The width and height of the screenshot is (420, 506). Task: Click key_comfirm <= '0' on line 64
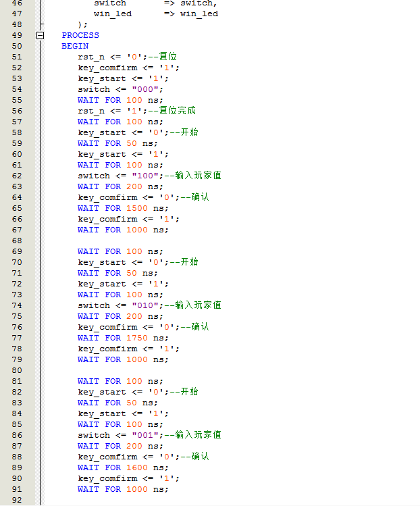tap(128, 197)
